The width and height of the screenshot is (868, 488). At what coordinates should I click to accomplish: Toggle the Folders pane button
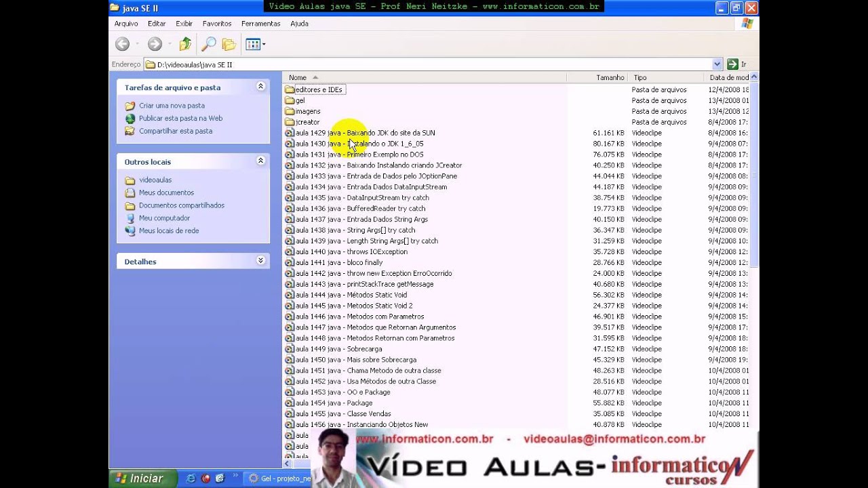pos(229,44)
